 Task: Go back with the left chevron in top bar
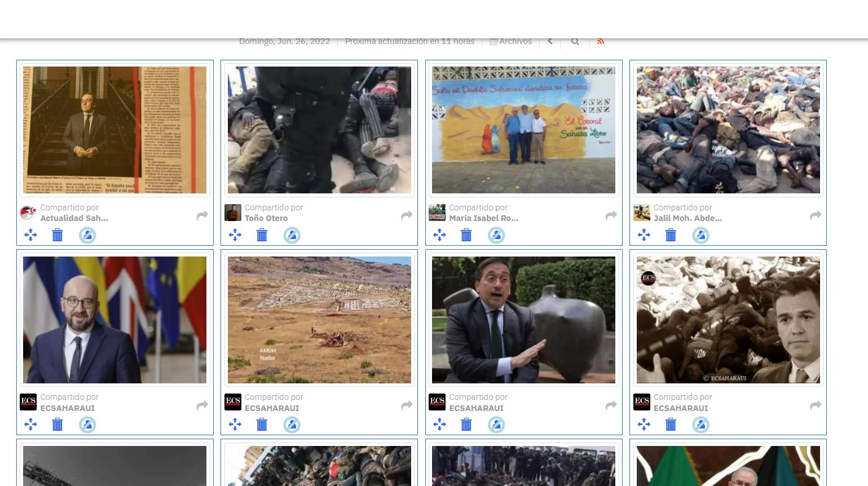pos(550,41)
